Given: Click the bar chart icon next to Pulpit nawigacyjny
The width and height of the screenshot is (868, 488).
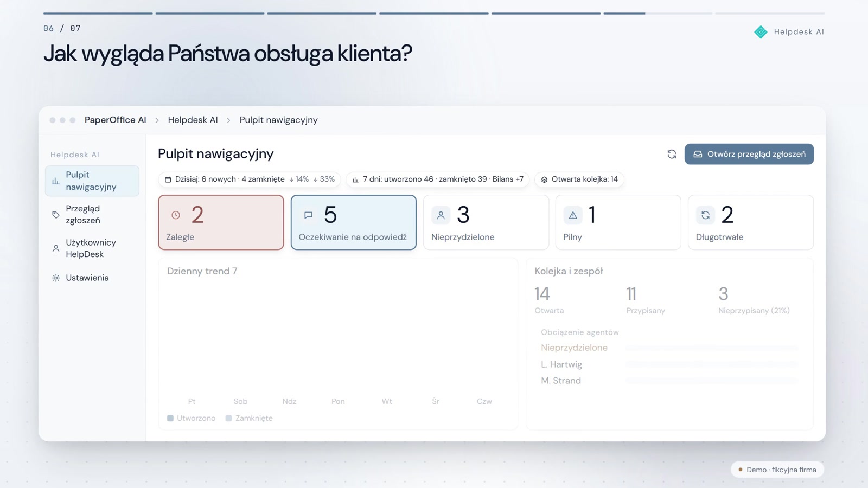Looking at the screenshot, I should click(56, 181).
